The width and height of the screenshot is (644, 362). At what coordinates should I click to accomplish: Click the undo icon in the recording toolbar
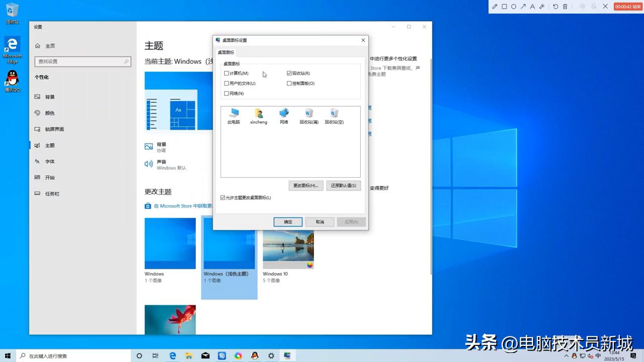(555, 6)
